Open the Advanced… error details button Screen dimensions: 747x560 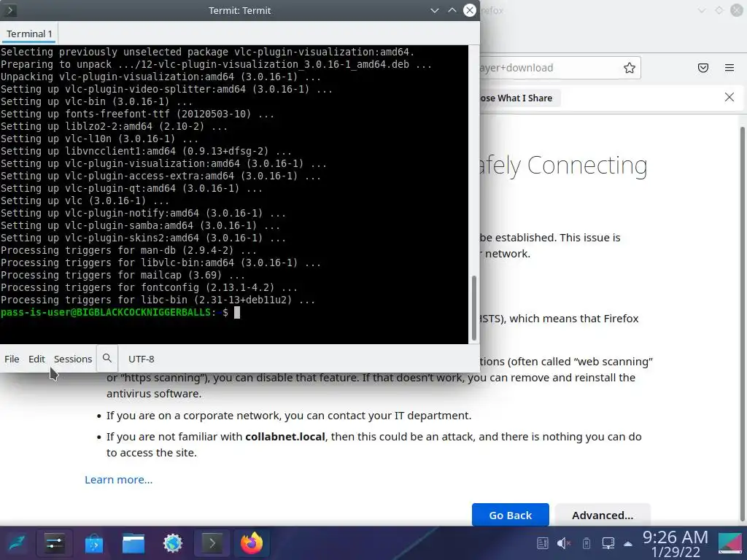pyautogui.click(x=603, y=515)
